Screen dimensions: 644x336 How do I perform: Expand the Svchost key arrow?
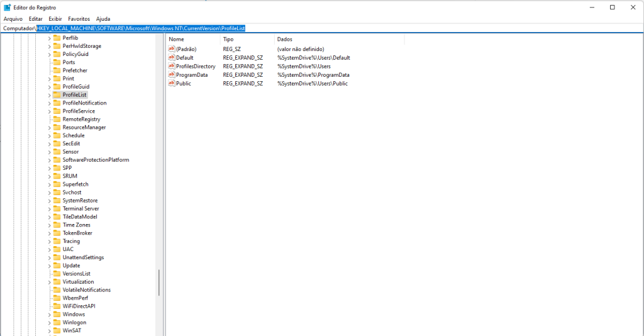[49, 193]
